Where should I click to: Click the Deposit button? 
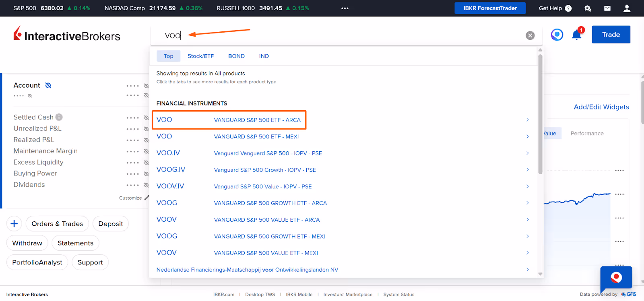(111, 224)
